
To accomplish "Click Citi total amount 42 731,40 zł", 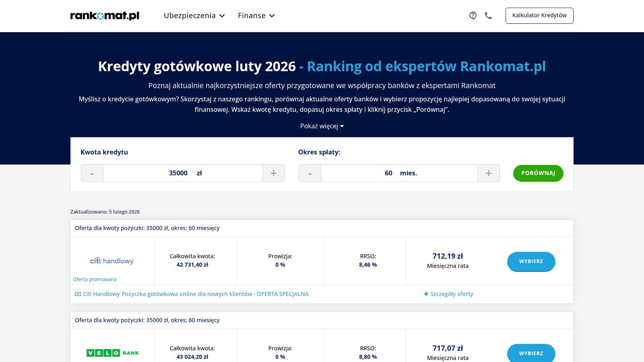I will point(192,265).
